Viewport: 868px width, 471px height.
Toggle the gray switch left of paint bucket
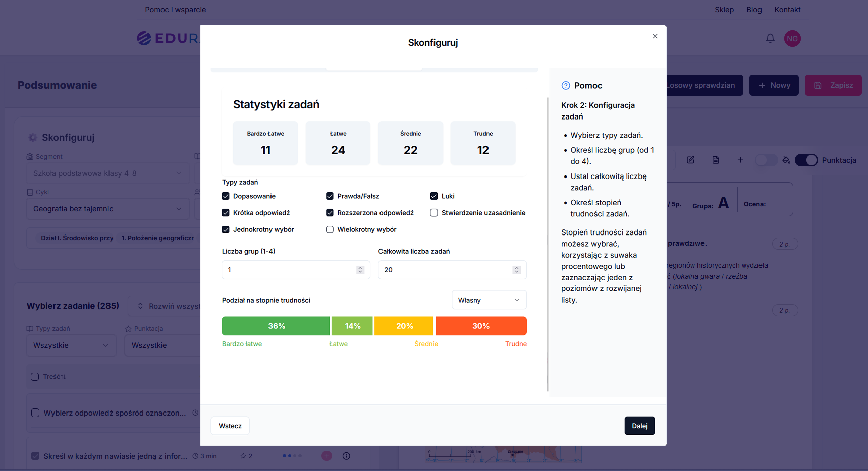(x=766, y=160)
